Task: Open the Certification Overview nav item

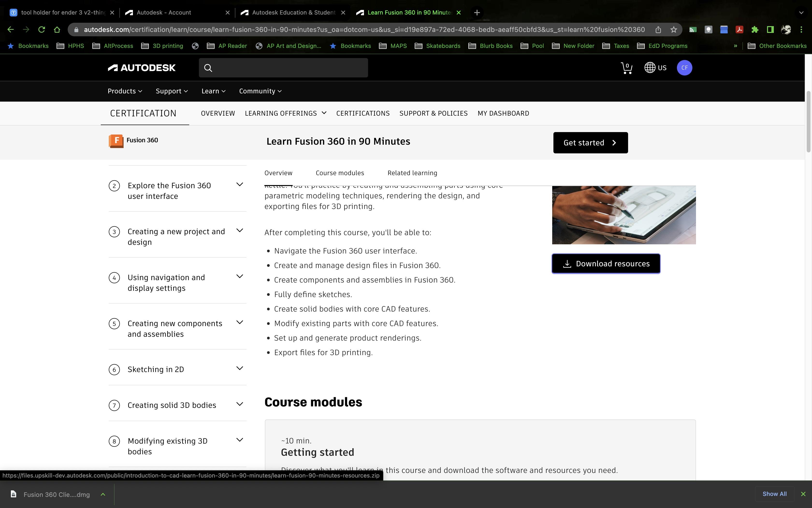Action: [218, 113]
